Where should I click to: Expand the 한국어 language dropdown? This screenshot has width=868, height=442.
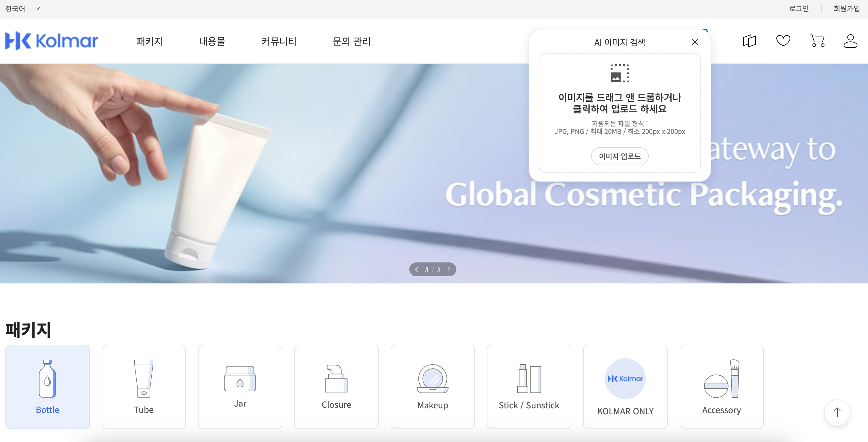[23, 9]
